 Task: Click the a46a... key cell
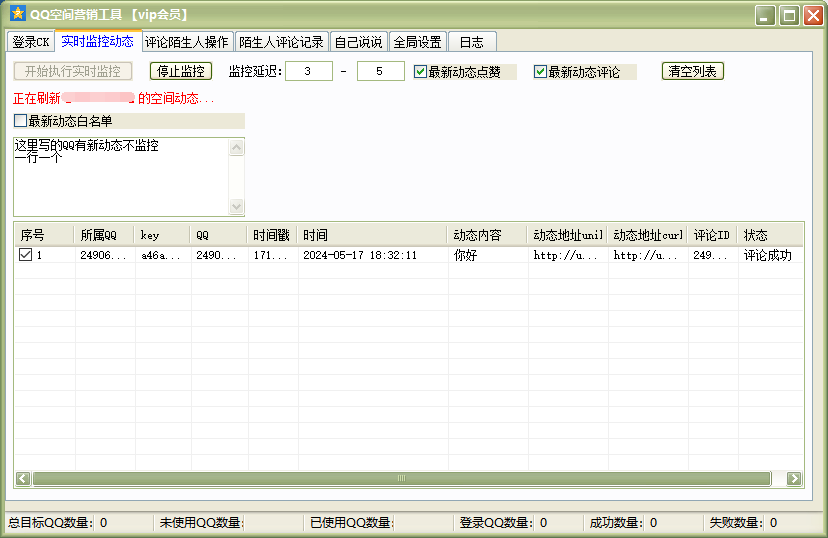(x=161, y=256)
